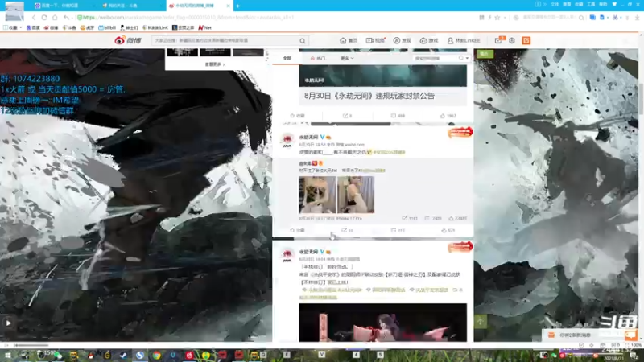Open the 斗鱼 bookmark
Image resolution: width=644 pixels, height=362 pixels.
(69, 27)
